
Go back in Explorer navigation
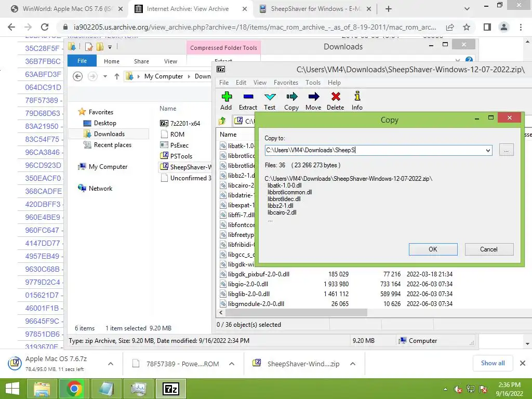78,76
